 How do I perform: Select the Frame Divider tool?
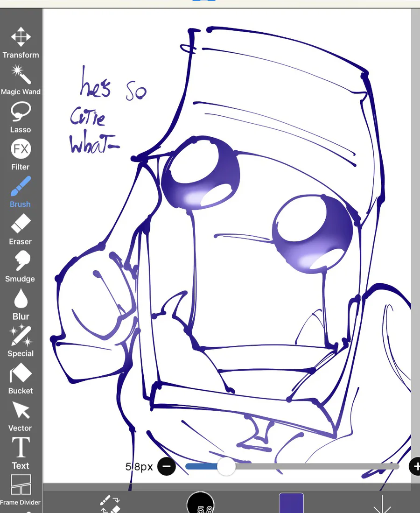pyautogui.click(x=21, y=490)
